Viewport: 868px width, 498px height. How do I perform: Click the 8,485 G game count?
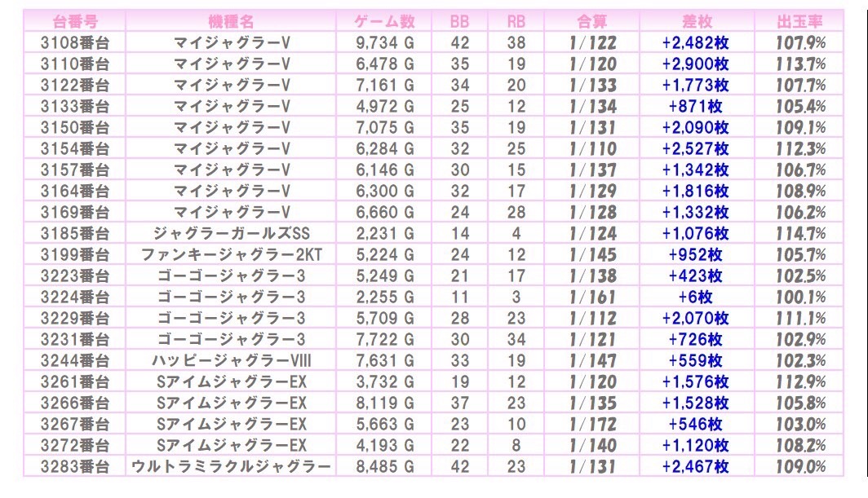pos(385,466)
